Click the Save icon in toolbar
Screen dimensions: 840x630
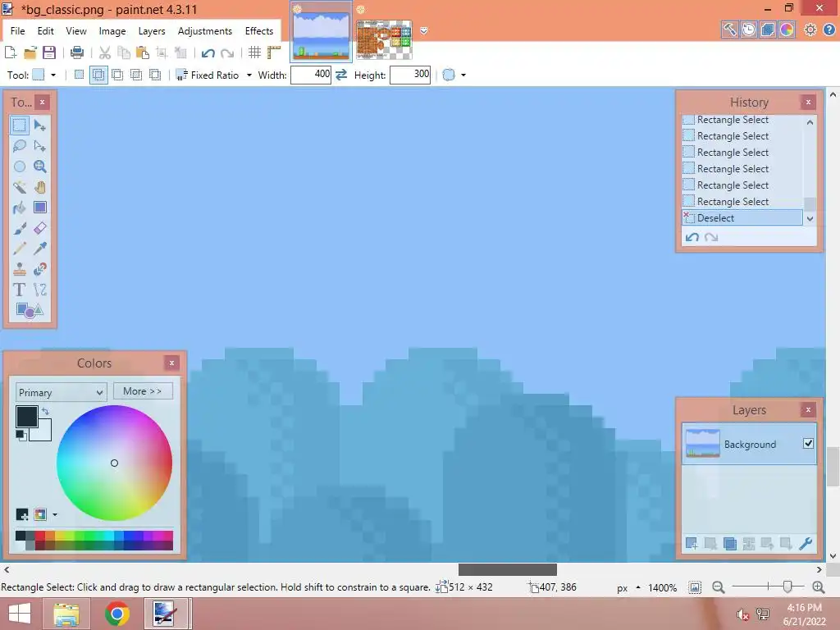(x=49, y=52)
